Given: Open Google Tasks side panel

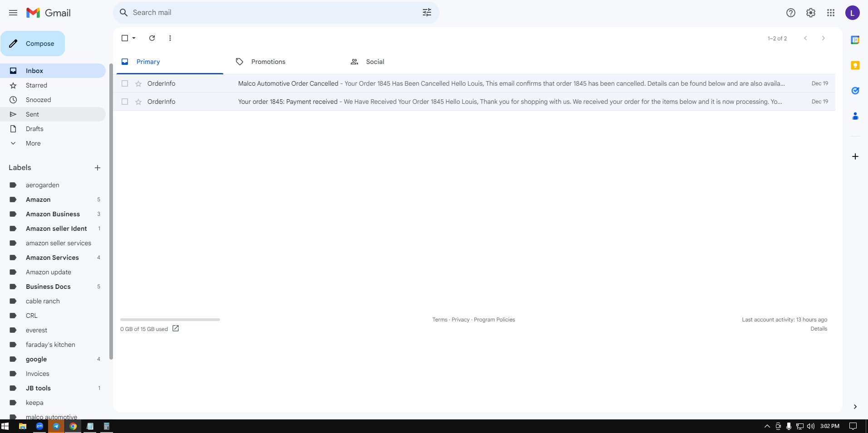Looking at the screenshot, I should [855, 91].
